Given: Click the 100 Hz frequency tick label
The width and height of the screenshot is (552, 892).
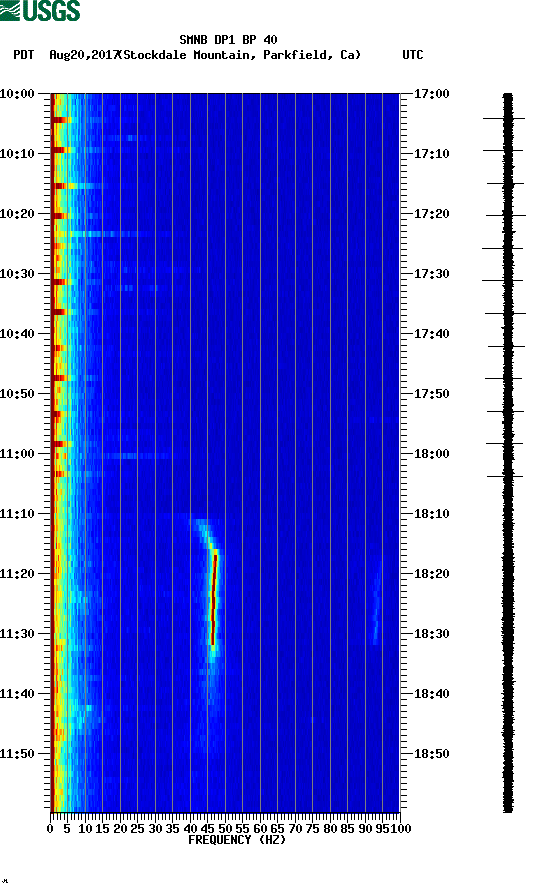Looking at the screenshot, I should click(402, 829).
